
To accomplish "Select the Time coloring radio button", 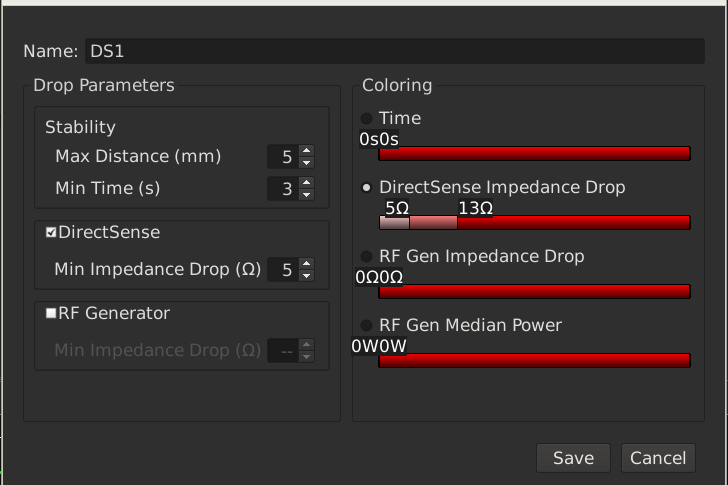I will click(367, 119).
